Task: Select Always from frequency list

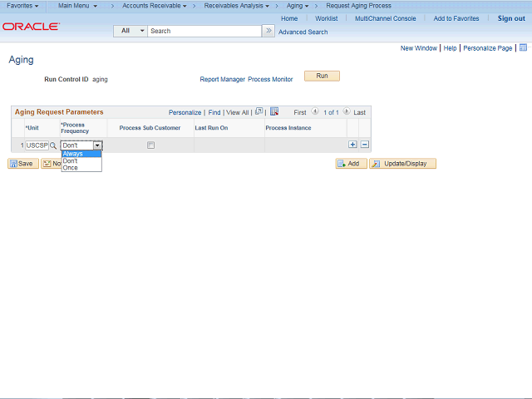Action: tap(81, 154)
